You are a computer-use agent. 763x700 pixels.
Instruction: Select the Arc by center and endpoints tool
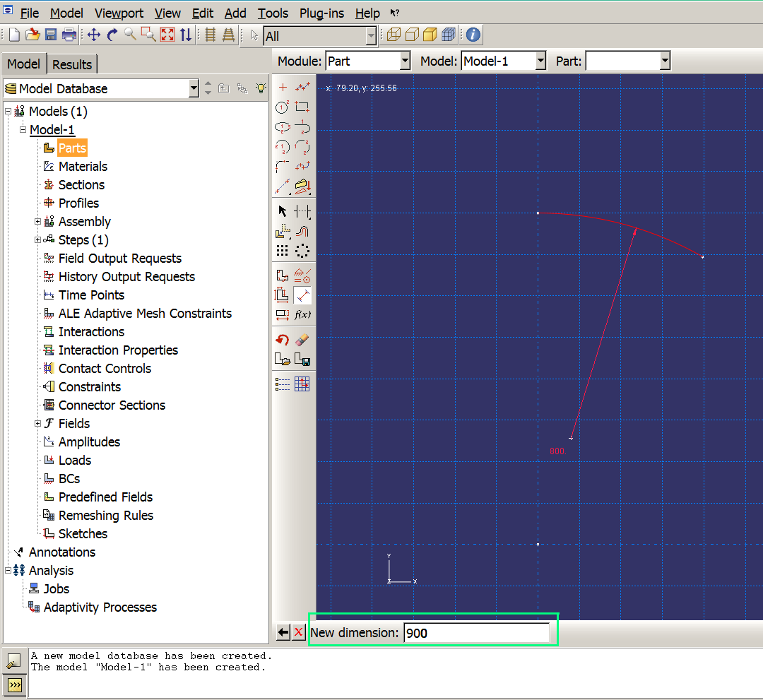(282, 147)
